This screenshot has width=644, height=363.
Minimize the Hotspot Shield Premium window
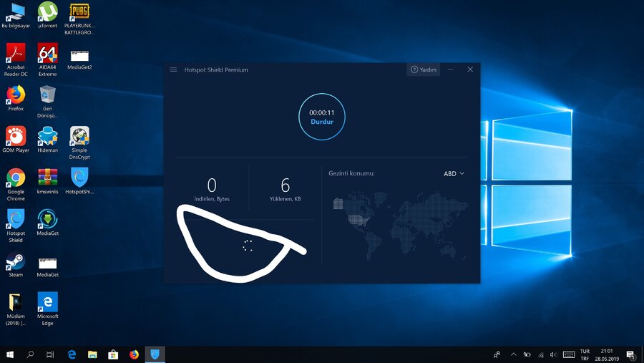[450, 69]
